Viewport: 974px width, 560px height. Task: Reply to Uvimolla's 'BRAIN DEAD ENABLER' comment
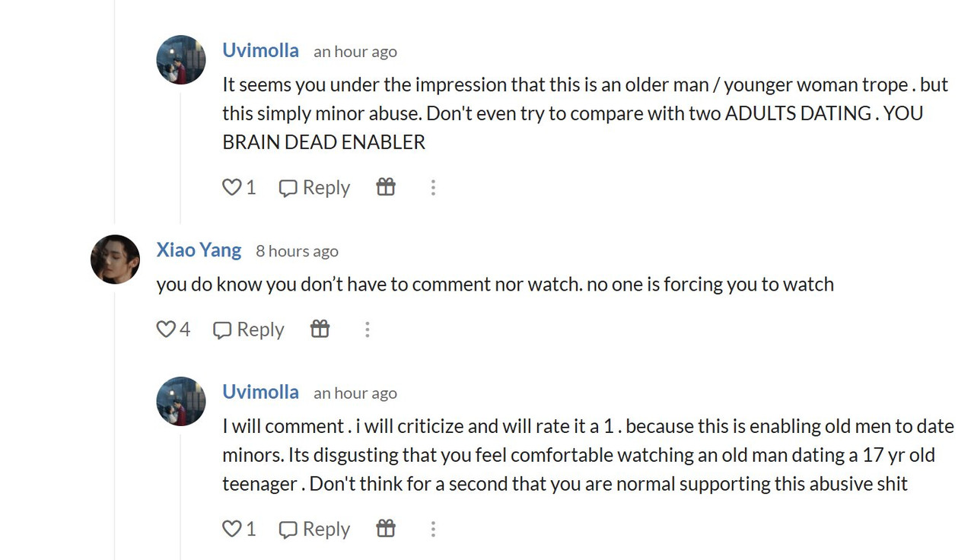tap(314, 187)
